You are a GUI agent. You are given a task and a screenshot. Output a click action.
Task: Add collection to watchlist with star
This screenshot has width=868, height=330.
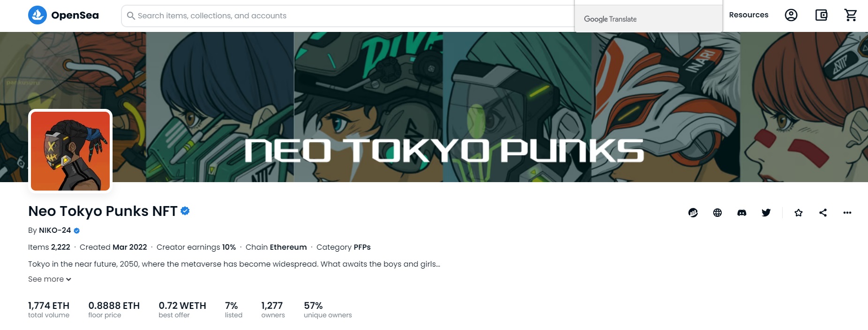[x=799, y=213]
